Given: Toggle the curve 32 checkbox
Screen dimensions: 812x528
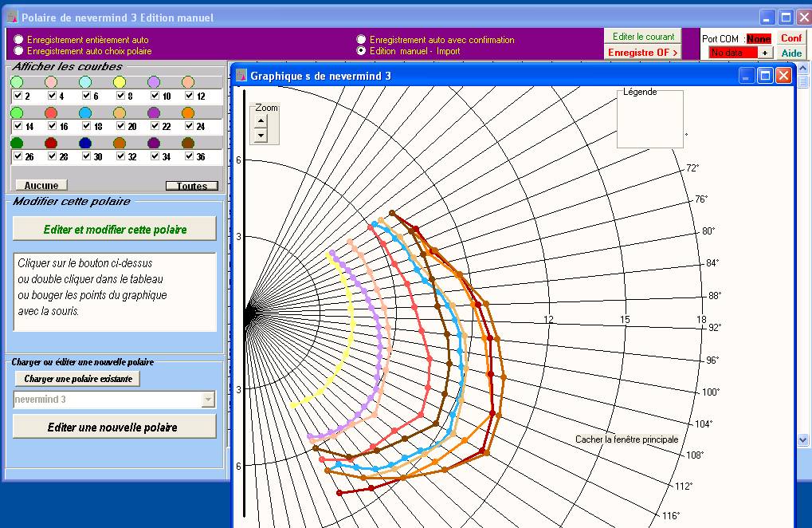Looking at the screenshot, I should point(120,156).
